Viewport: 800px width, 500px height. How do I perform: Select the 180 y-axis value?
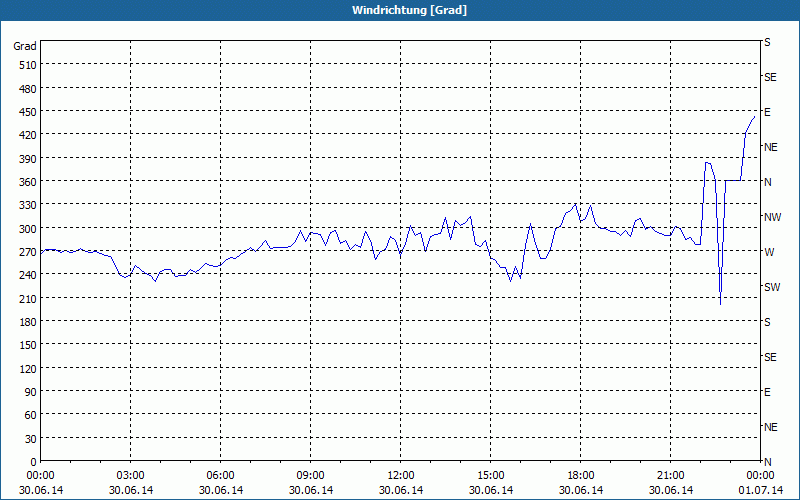point(28,322)
